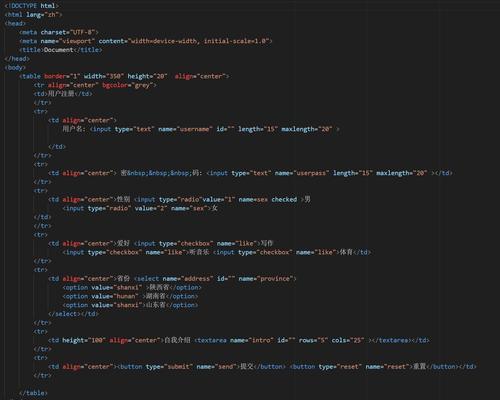The width and height of the screenshot is (500, 400).
Task: Click the closing select tag
Action: [x=64, y=314]
